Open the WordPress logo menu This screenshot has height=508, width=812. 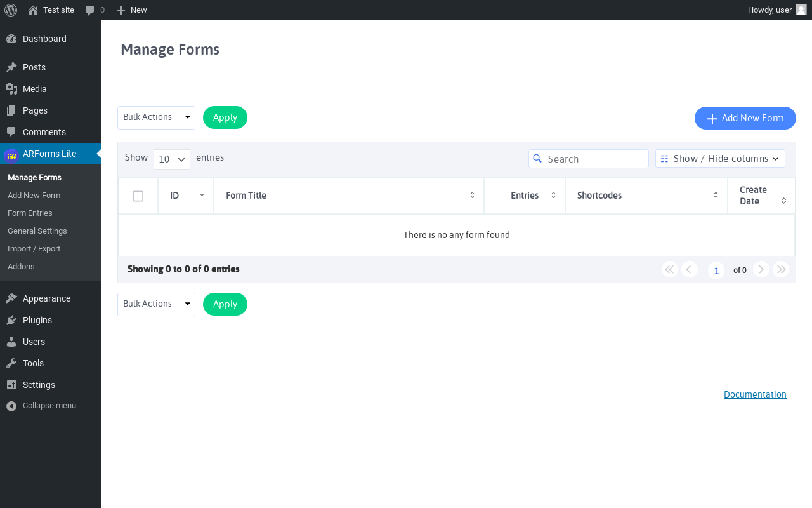click(11, 10)
